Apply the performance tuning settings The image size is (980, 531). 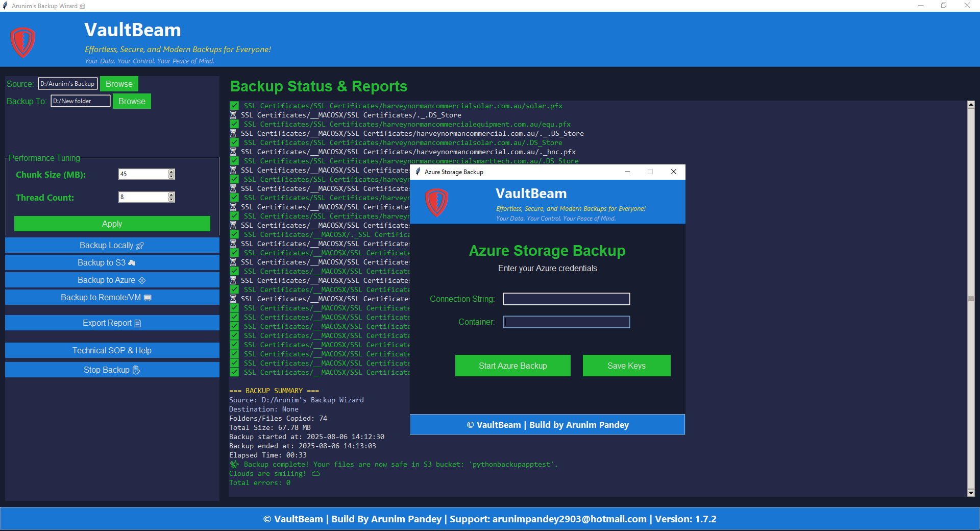[x=111, y=224]
